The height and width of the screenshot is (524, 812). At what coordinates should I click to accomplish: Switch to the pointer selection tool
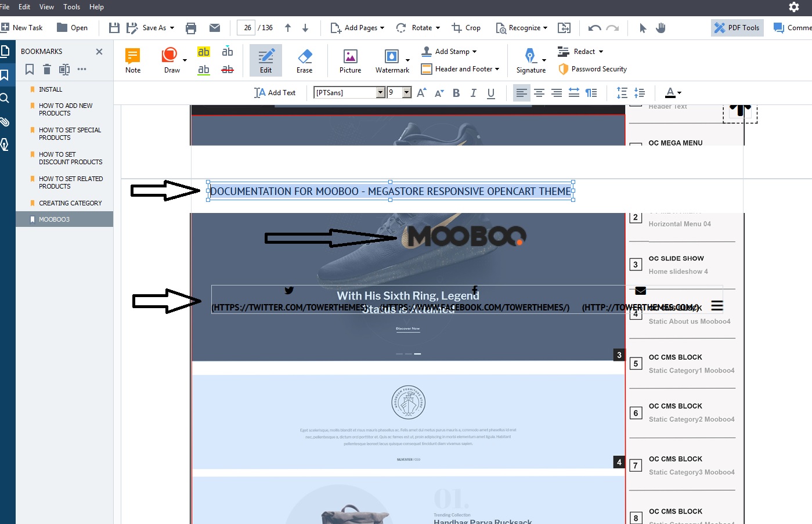pyautogui.click(x=643, y=28)
